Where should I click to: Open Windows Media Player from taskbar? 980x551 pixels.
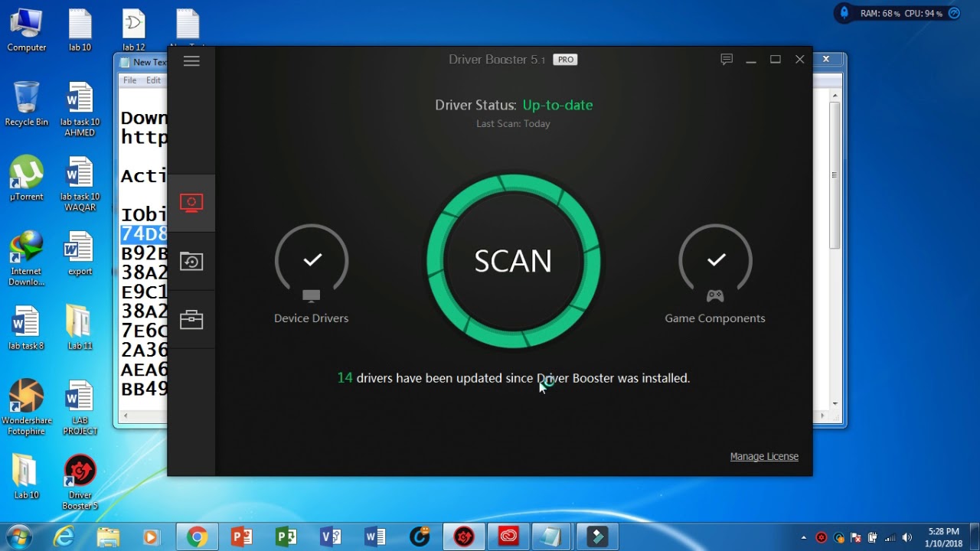coord(152,537)
